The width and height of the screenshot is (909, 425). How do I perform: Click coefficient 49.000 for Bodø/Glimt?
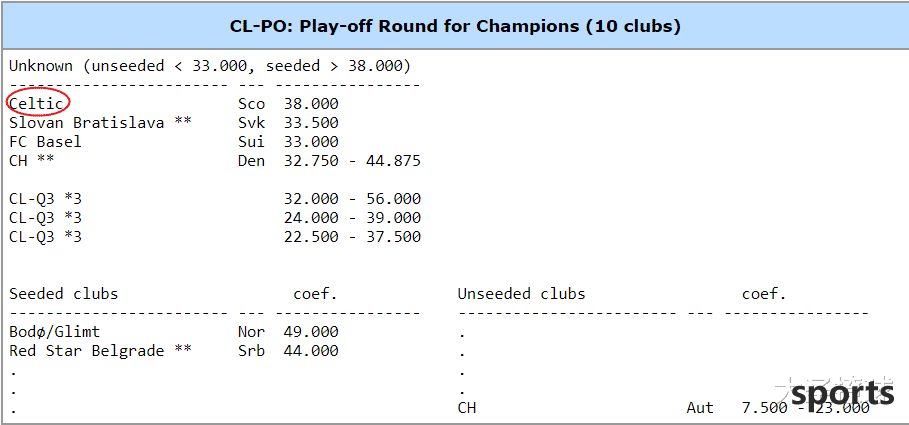coord(311,332)
